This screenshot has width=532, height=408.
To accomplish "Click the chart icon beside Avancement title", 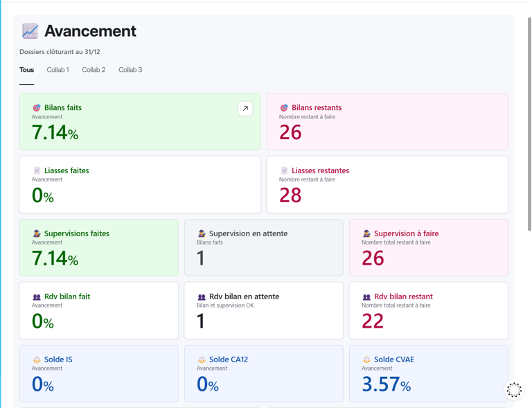I will [x=30, y=31].
